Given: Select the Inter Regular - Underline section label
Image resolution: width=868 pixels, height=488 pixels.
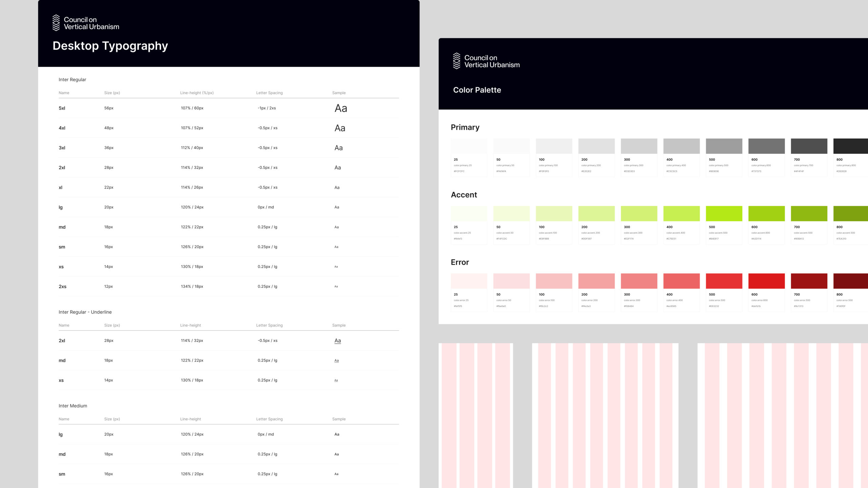Looking at the screenshot, I should tap(85, 312).
